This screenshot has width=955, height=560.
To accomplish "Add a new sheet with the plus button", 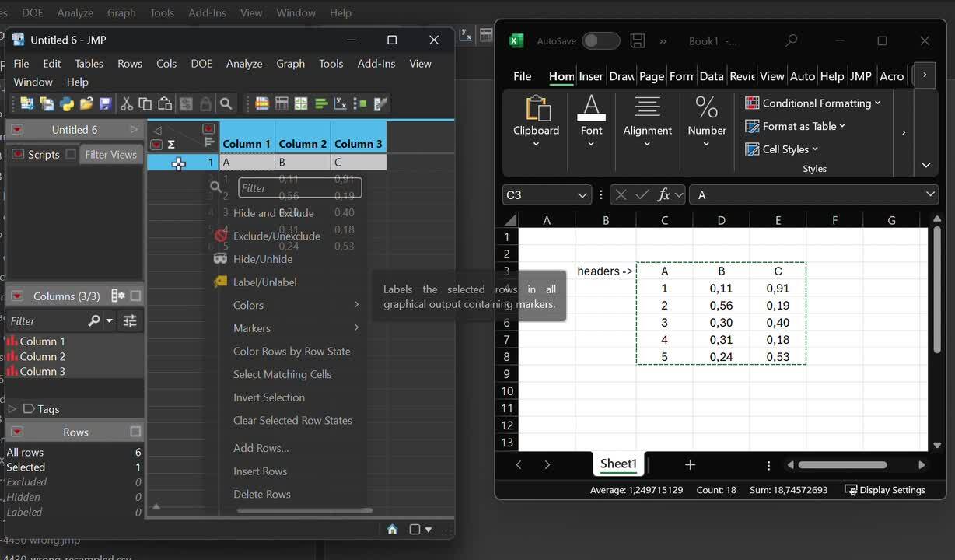I will coord(690,464).
